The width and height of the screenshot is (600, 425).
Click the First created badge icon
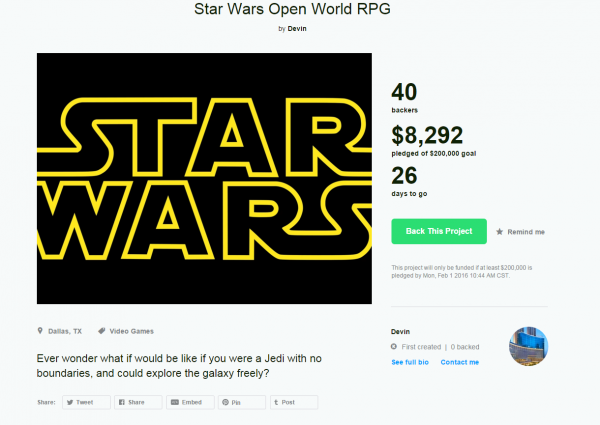(x=394, y=347)
